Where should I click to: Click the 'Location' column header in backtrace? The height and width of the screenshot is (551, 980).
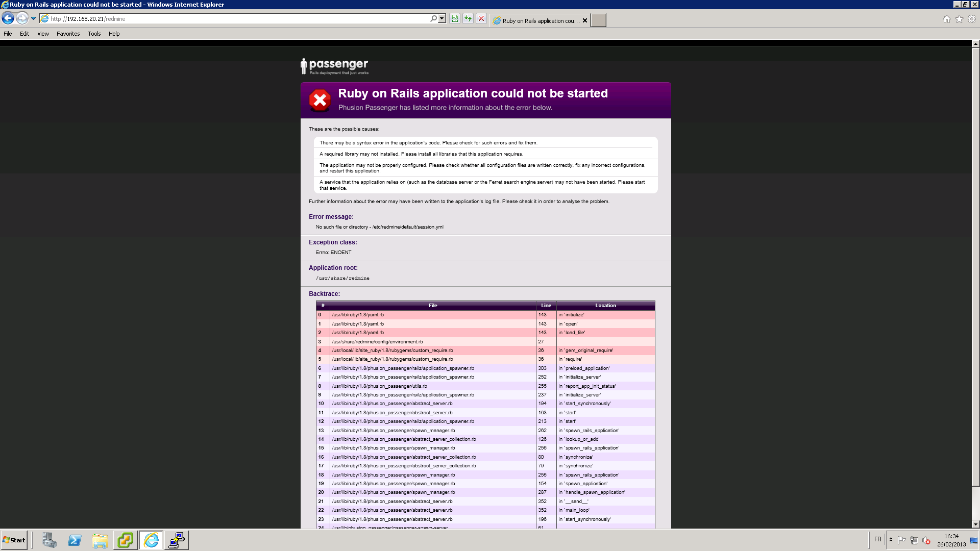(x=605, y=306)
